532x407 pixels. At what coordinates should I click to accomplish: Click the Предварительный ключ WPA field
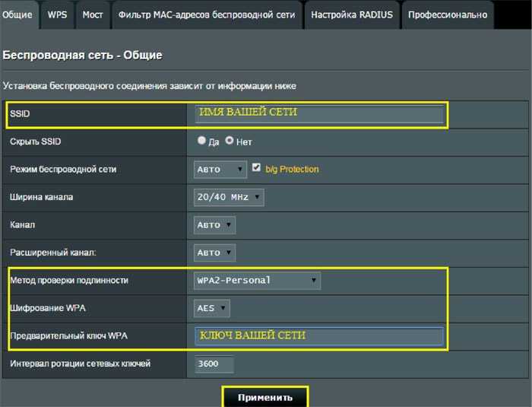[x=319, y=336]
